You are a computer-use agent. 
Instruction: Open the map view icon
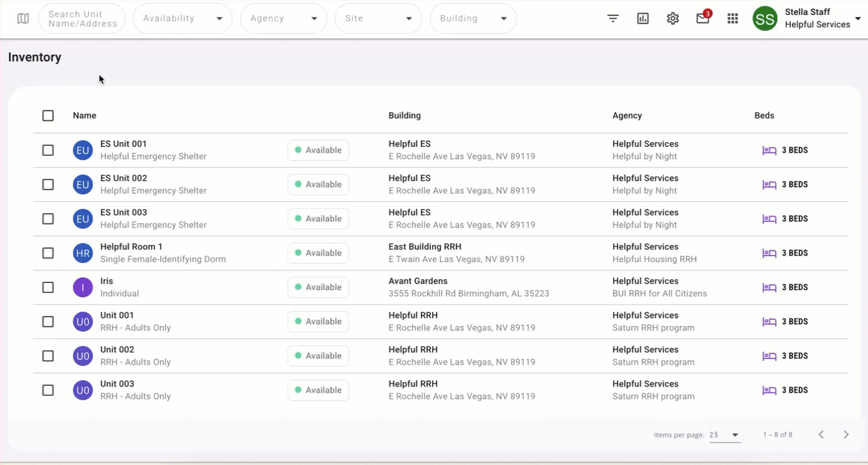[x=23, y=19]
